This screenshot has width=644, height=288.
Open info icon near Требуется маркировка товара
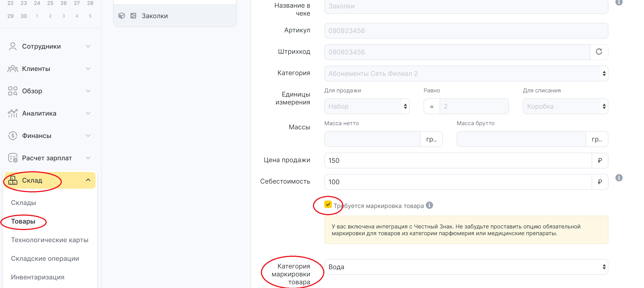click(x=429, y=205)
